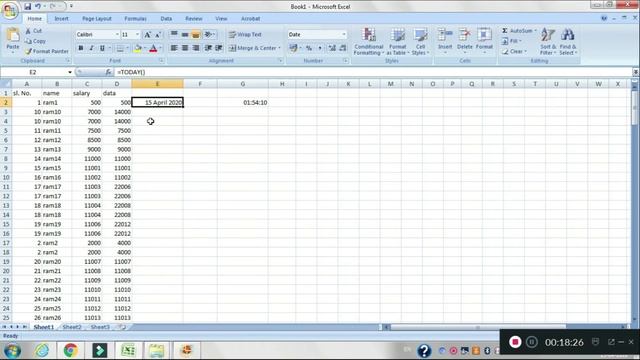
Task: Click the Paste icon
Action: [x=13, y=36]
